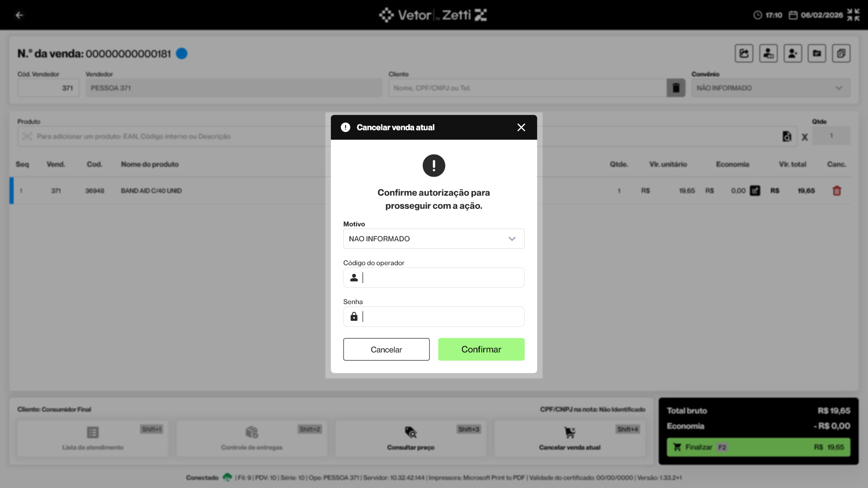Viewport: 868px width, 488px height.
Task: Click the copy documents icon
Action: click(x=841, y=53)
